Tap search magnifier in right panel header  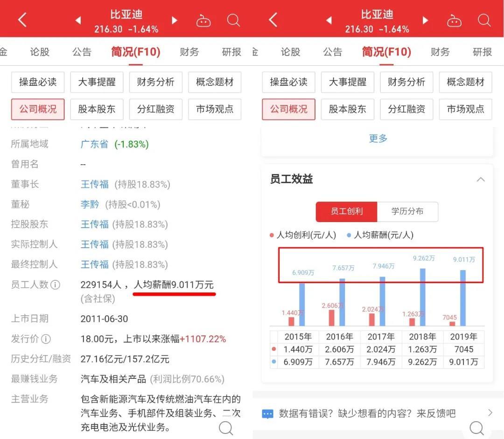484,21
